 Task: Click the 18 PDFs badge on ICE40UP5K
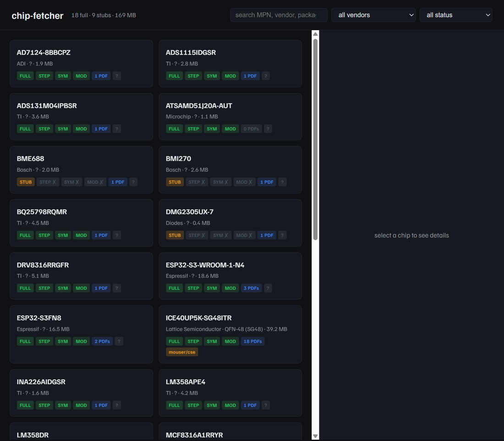click(x=252, y=341)
